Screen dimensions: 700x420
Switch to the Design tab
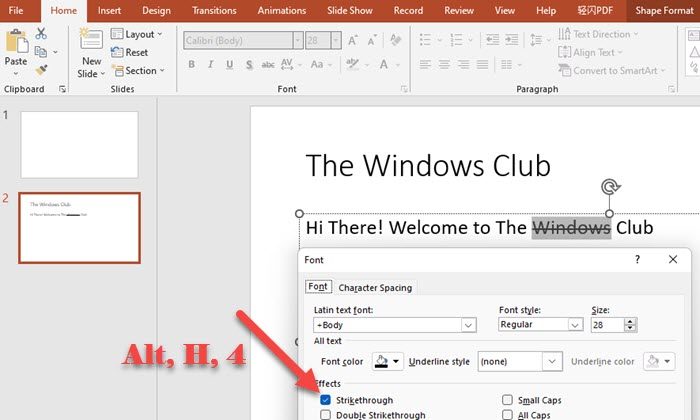[156, 10]
